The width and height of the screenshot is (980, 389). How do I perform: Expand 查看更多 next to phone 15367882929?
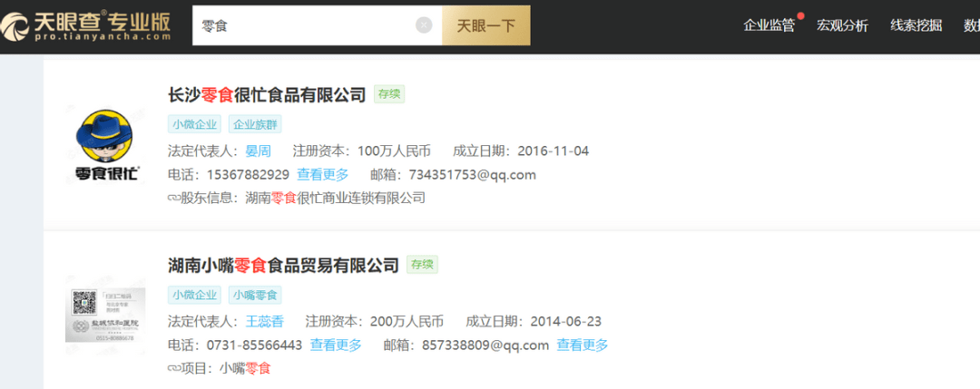(322, 174)
